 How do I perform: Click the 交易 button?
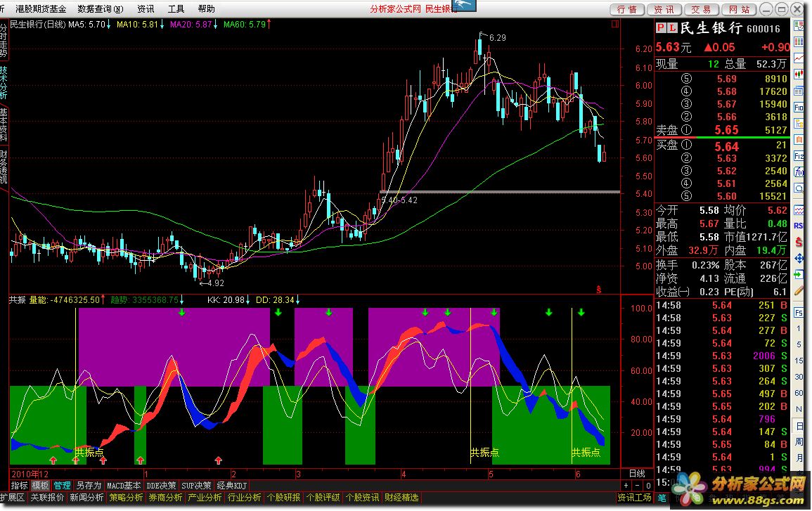[x=701, y=9]
